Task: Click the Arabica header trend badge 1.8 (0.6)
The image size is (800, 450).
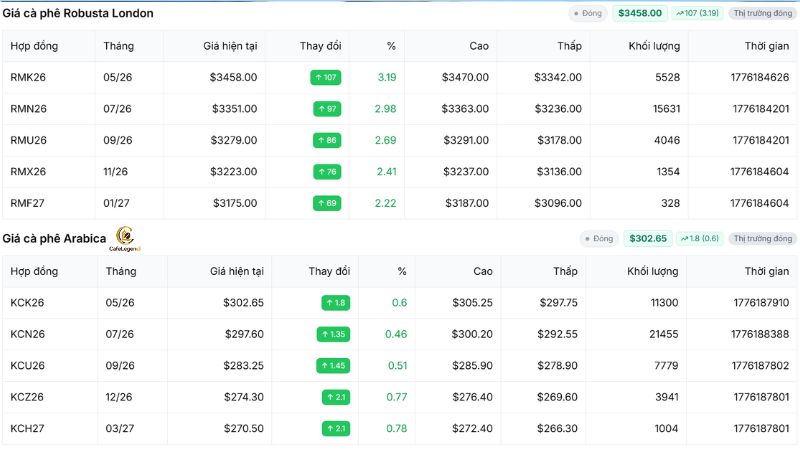Action: (x=700, y=238)
